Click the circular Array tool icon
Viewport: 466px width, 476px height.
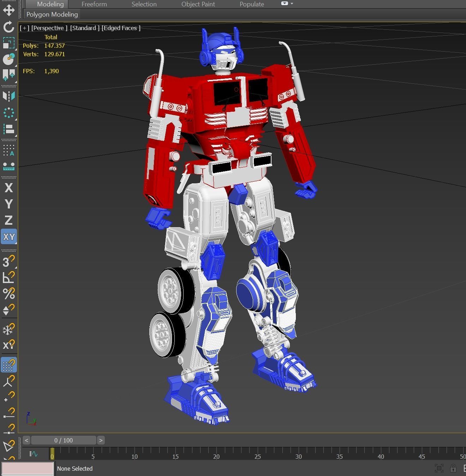point(8,113)
